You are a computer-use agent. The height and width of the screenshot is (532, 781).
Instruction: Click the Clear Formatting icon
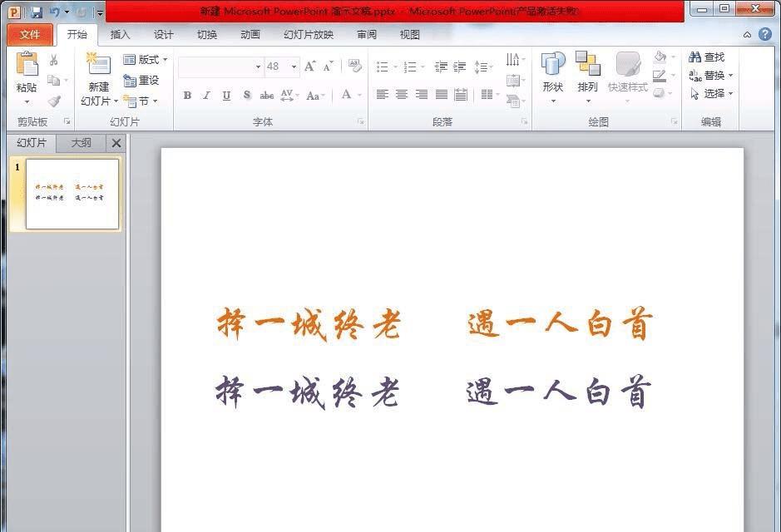coord(354,66)
